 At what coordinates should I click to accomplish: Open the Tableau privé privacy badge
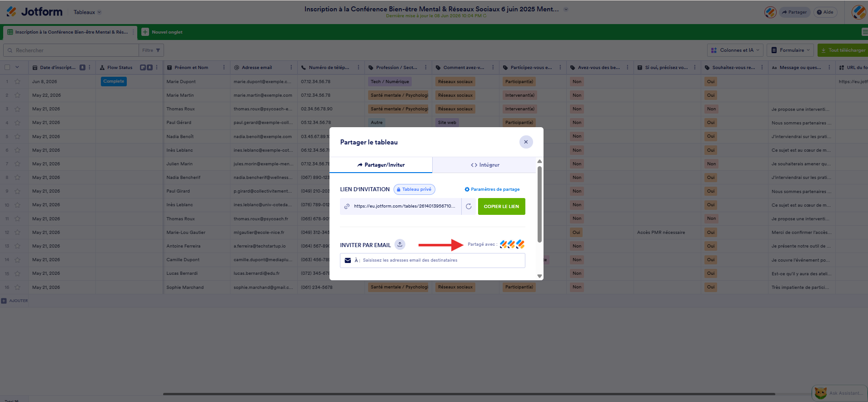[414, 189]
